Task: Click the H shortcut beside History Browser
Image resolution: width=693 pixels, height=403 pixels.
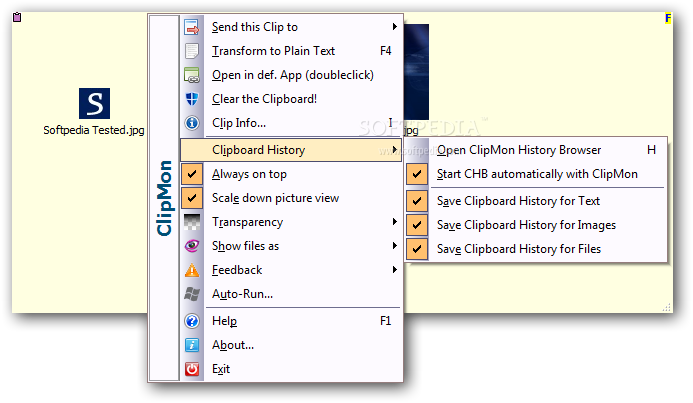Action: coord(651,150)
